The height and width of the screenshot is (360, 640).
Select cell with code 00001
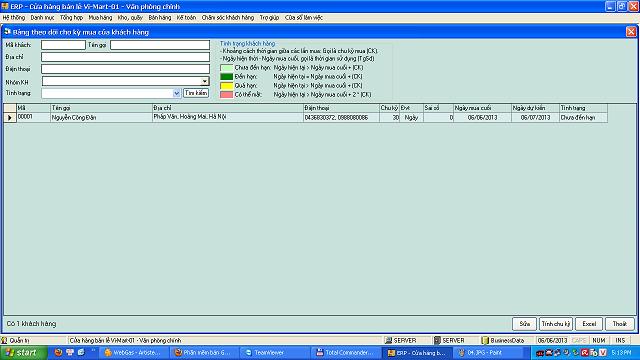point(33,117)
